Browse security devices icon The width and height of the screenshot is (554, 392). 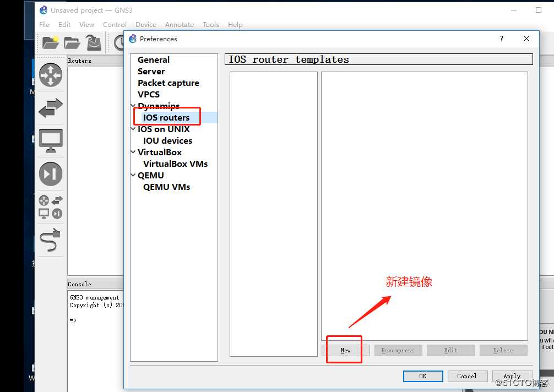click(51, 174)
